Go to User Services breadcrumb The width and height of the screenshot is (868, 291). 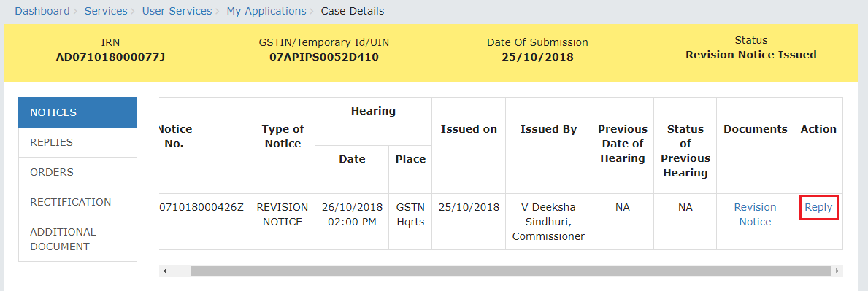(177, 11)
